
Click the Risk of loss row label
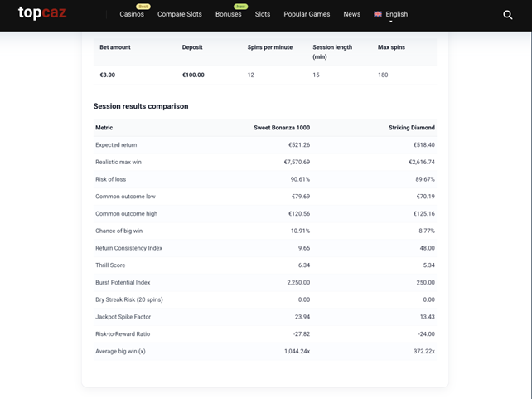point(110,179)
